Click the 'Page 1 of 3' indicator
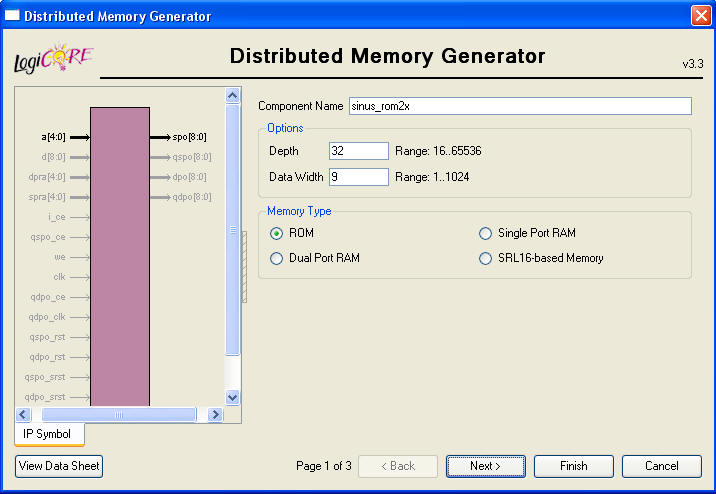 pyautogui.click(x=324, y=466)
